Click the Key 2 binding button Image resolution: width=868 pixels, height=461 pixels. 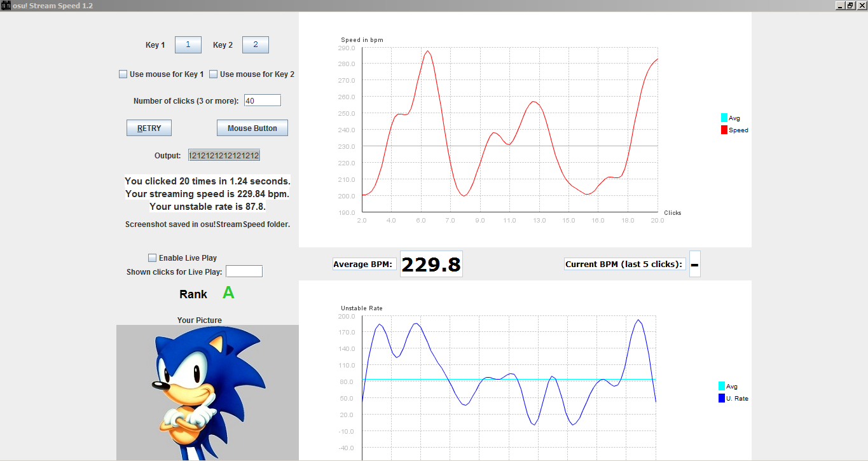(x=256, y=45)
